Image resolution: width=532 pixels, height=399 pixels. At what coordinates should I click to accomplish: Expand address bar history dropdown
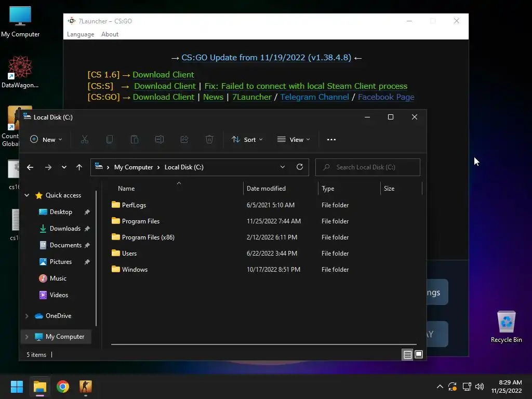tap(282, 167)
